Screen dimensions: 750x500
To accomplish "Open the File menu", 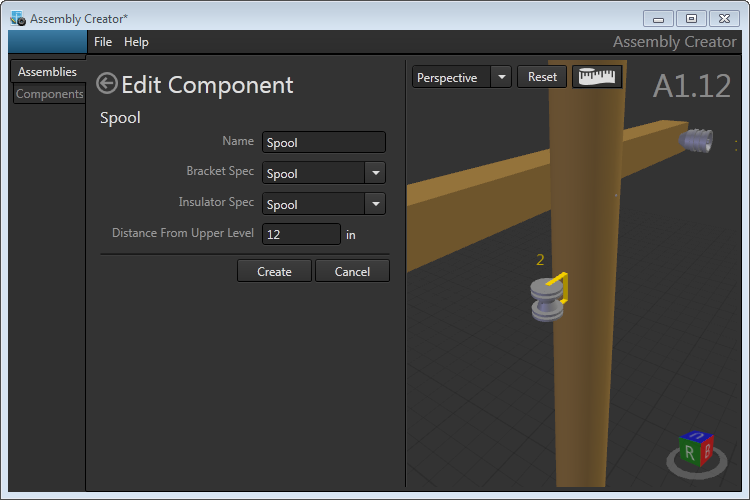I will (103, 42).
